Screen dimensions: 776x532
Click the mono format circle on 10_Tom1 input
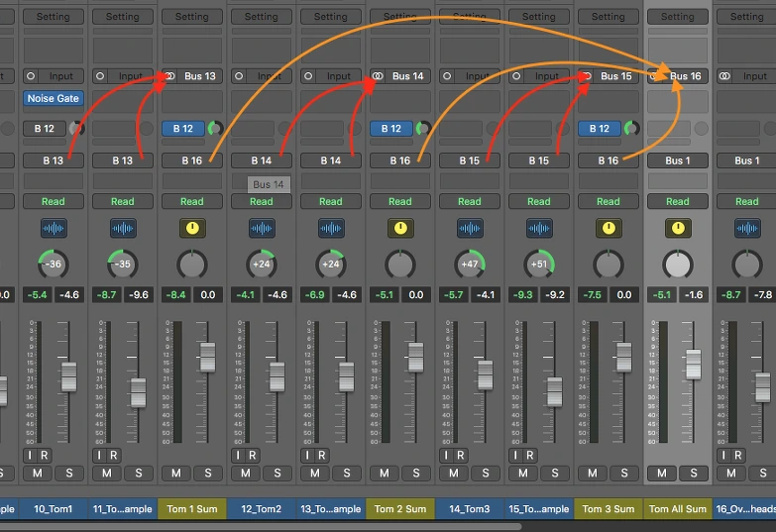[x=31, y=76]
